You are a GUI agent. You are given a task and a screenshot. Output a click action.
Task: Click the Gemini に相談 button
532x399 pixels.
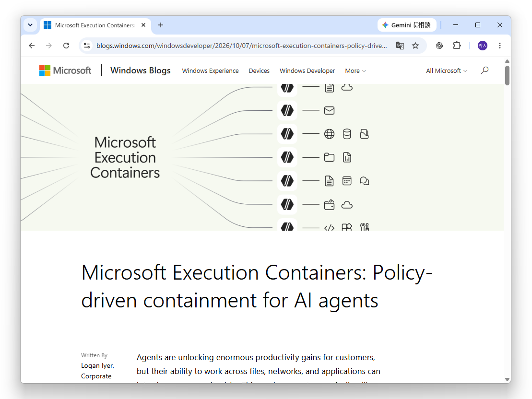pyautogui.click(x=407, y=25)
